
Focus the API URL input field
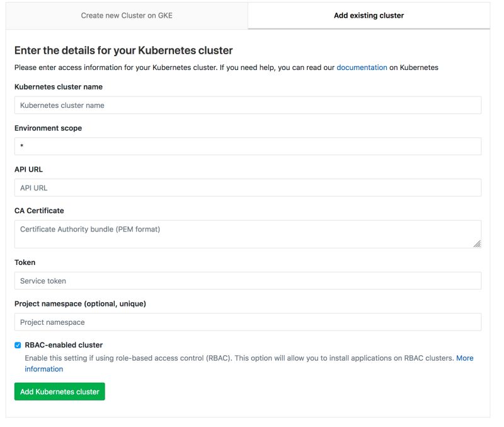[x=248, y=187]
